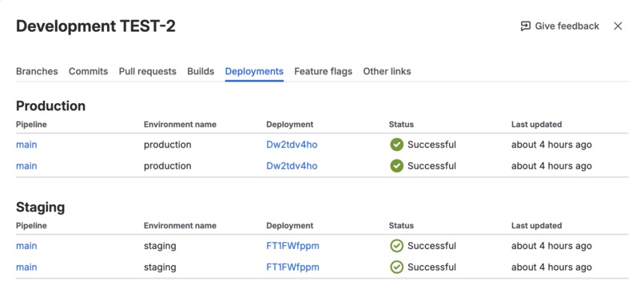
Task: Click the outlined check icon in first staging row
Action: pyautogui.click(x=396, y=246)
